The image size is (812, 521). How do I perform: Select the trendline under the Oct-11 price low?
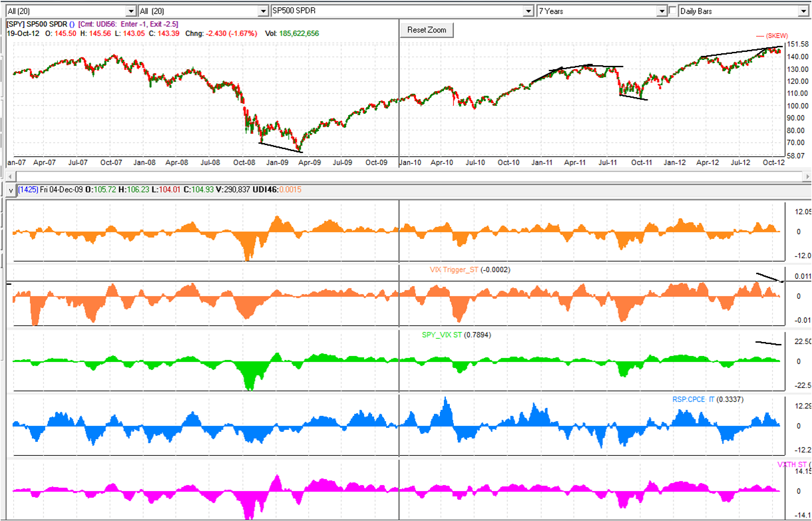(x=632, y=97)
